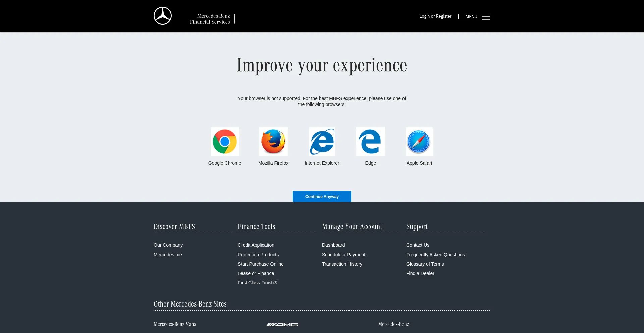The image size is (644, 333).
Task: Open Contact Us link
Action: (x=418, y=245)
